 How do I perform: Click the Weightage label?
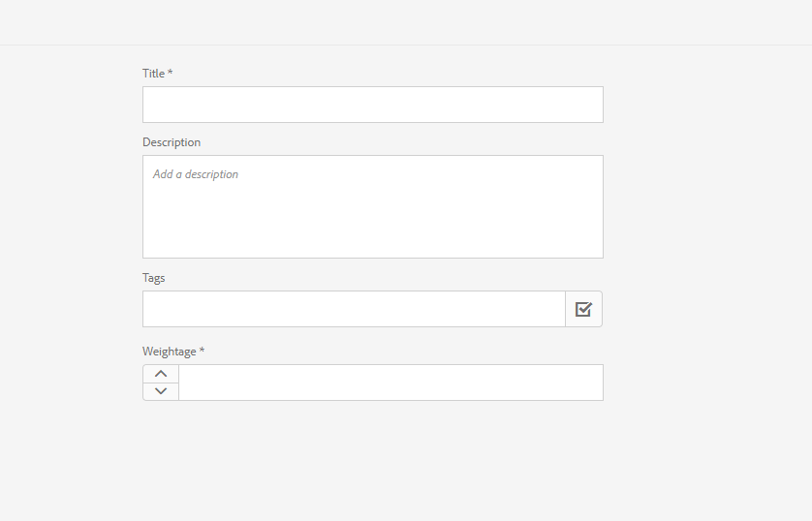coord(170,352)
